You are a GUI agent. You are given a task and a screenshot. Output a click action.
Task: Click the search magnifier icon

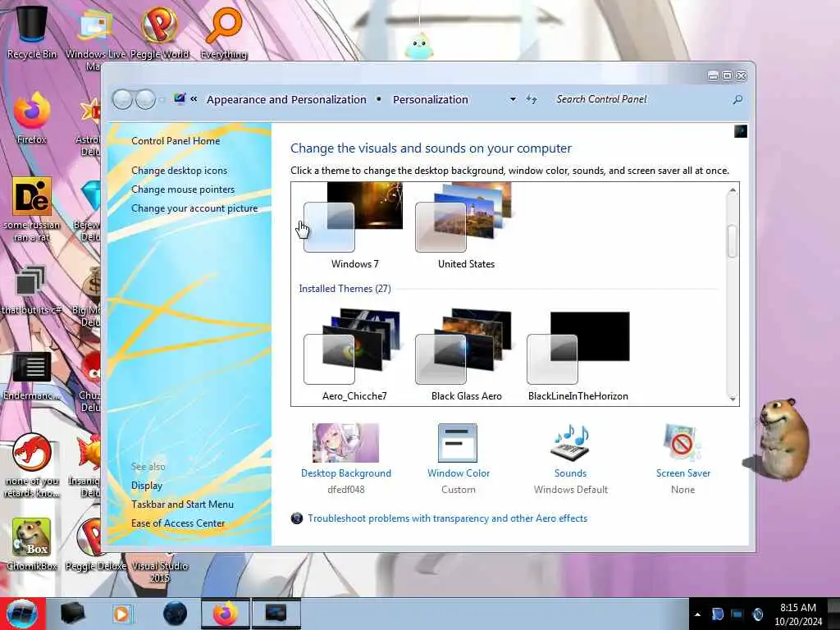(x=737, y=99)
